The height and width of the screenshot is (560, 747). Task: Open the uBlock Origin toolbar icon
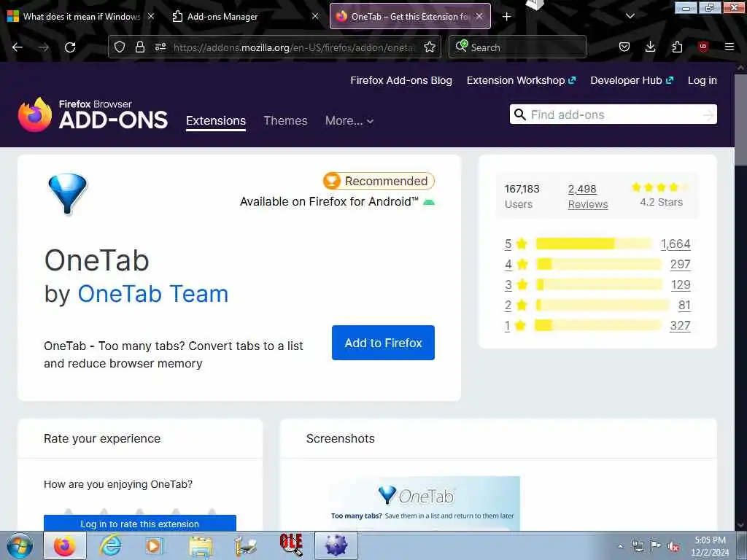tap(703, 47)
